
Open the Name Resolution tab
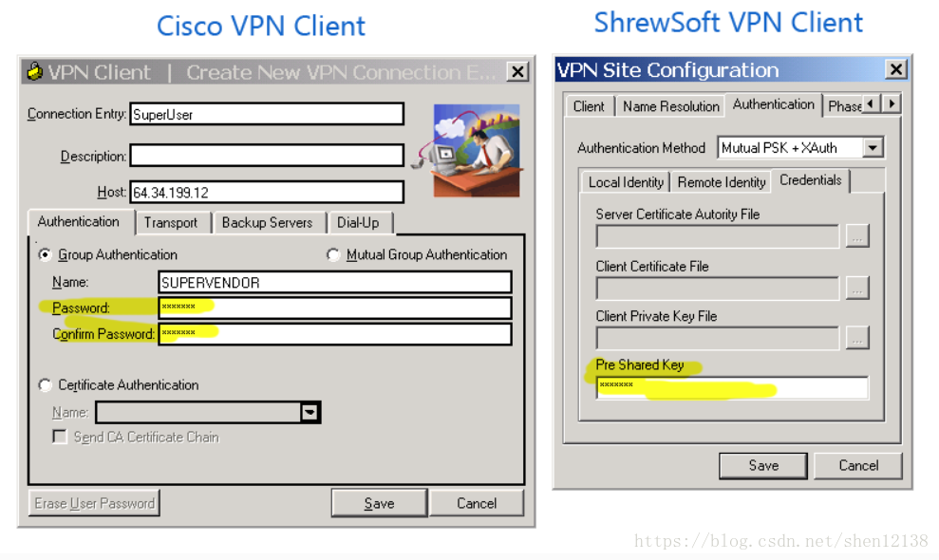click(670, 106)
